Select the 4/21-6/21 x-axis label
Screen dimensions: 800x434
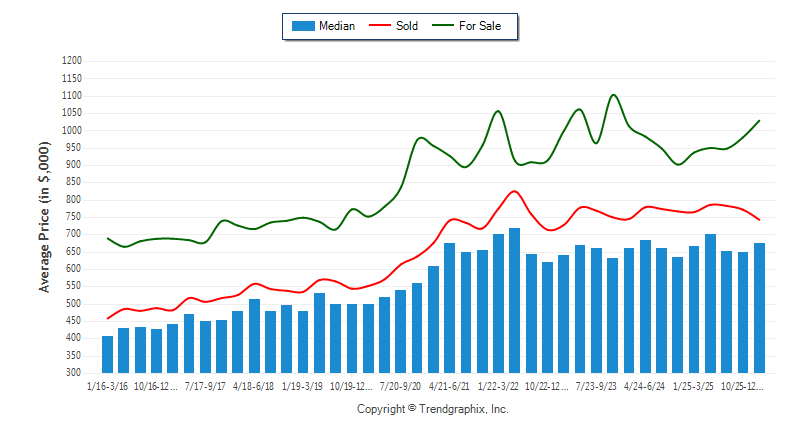449,385
